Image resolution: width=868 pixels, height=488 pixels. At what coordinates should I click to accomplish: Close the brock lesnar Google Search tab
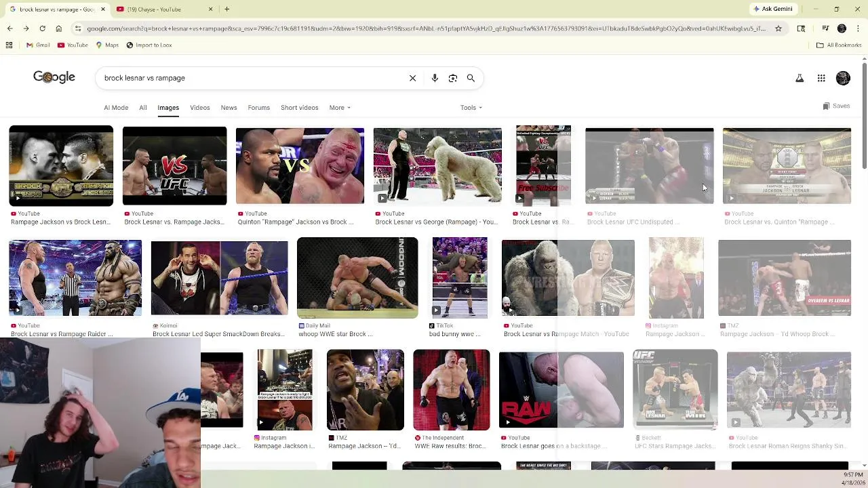(x=103, y=9)
